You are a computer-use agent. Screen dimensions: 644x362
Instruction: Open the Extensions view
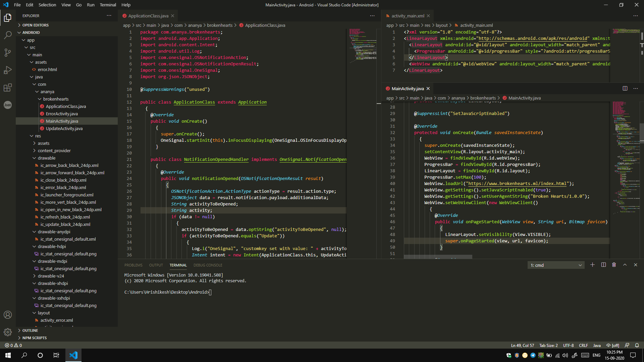pos(8,88)
